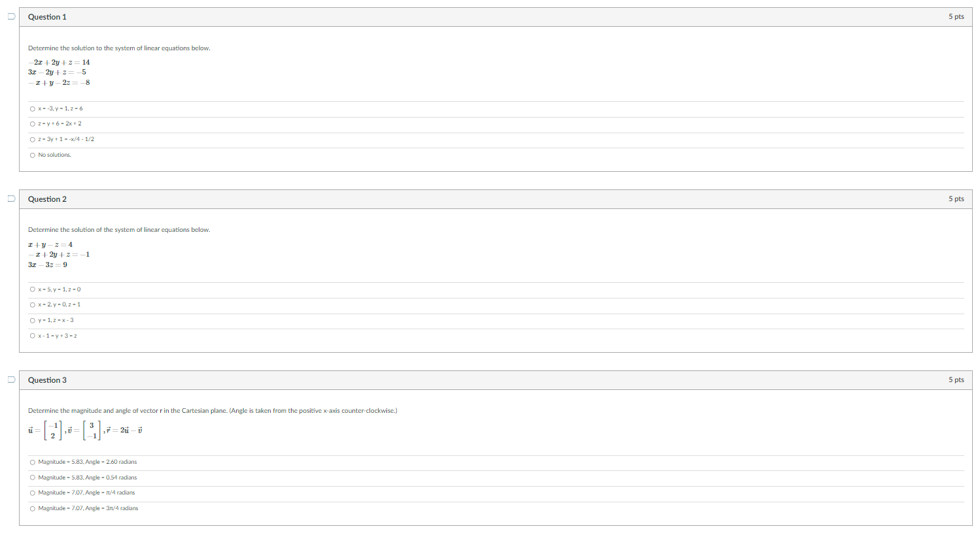Screen dimensions: 980x535
Task: Select answer x = -3, y = 1, z = 6
Action: [x=33, y=108]
